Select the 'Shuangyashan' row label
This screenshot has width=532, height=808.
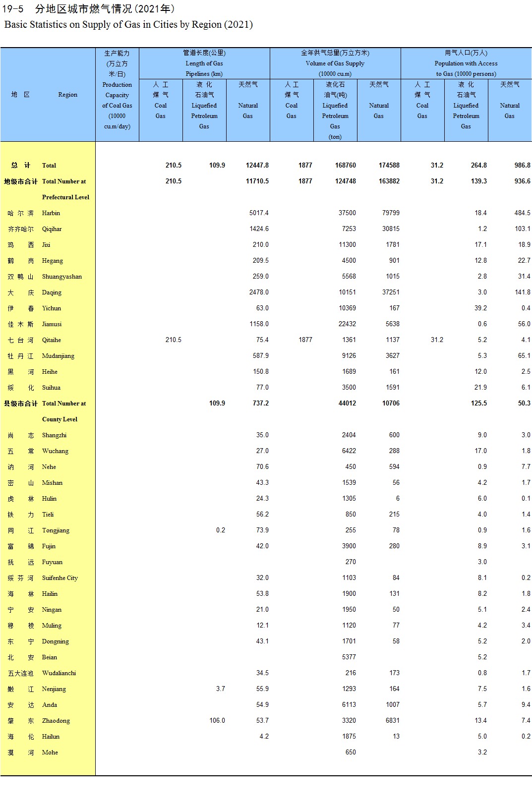(x=62, y=277)
